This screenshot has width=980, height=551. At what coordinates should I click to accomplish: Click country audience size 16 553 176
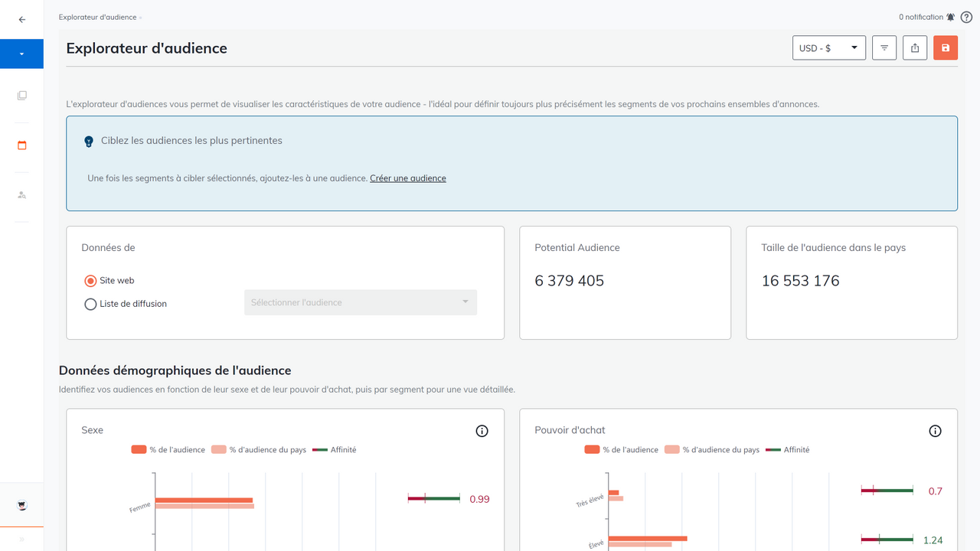point(801,281)
